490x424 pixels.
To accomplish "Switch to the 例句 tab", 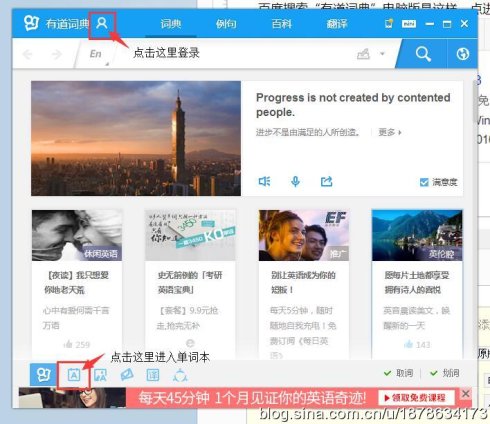I will pos(226,24).
